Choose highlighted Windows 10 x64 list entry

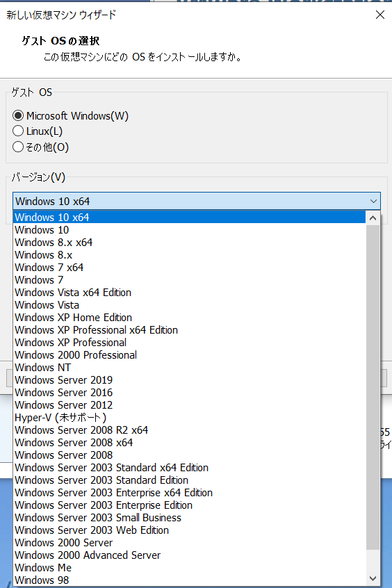click(190, 217)
